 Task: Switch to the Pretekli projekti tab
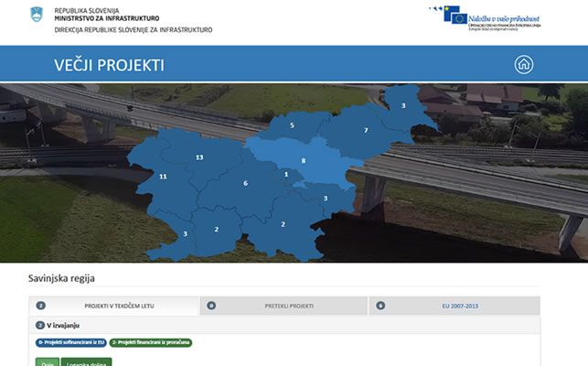point(283,306)
